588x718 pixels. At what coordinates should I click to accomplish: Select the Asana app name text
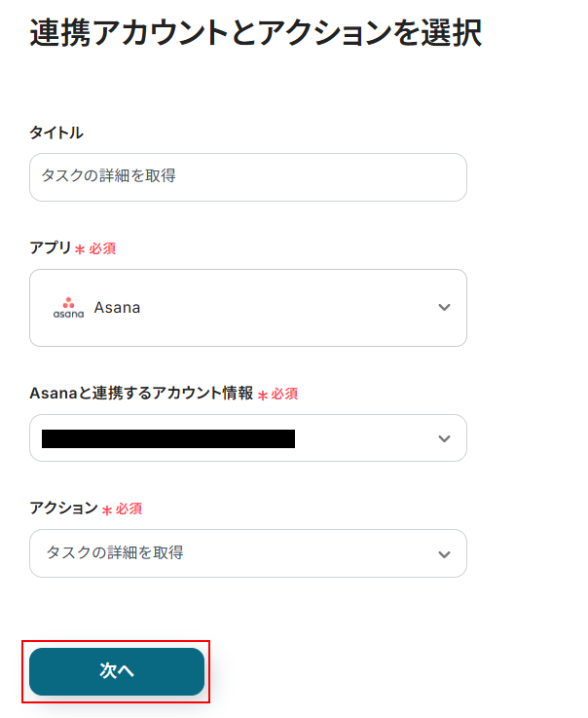(117, 308)
